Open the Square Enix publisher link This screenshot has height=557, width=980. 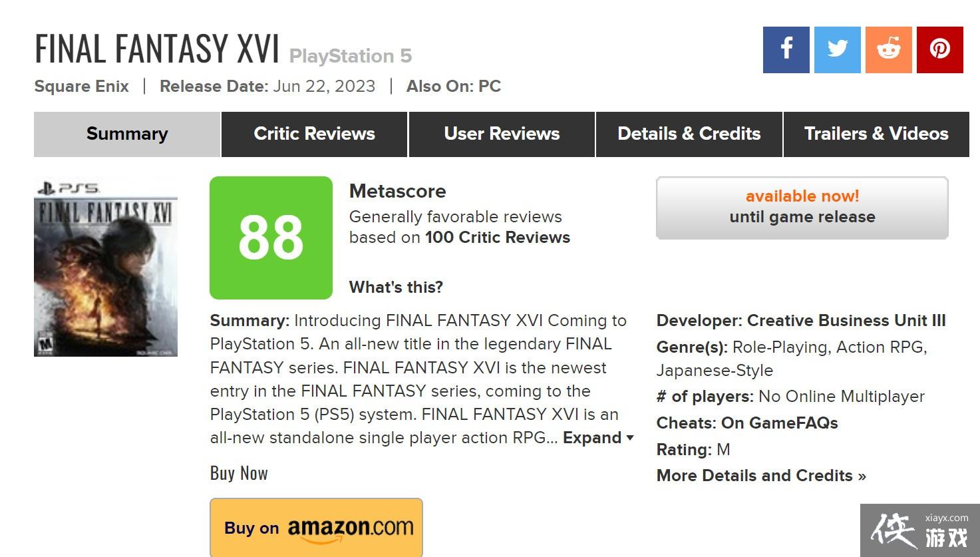[x=81, y=87]
